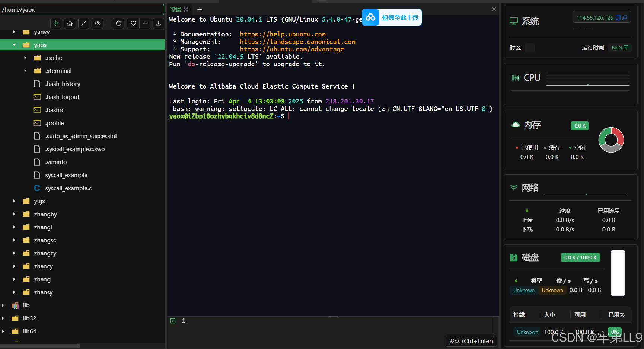Screen dimensions: 644x349
Task: Click the 已用% column header
Action: pyautogui.click(x=616, y=315)
